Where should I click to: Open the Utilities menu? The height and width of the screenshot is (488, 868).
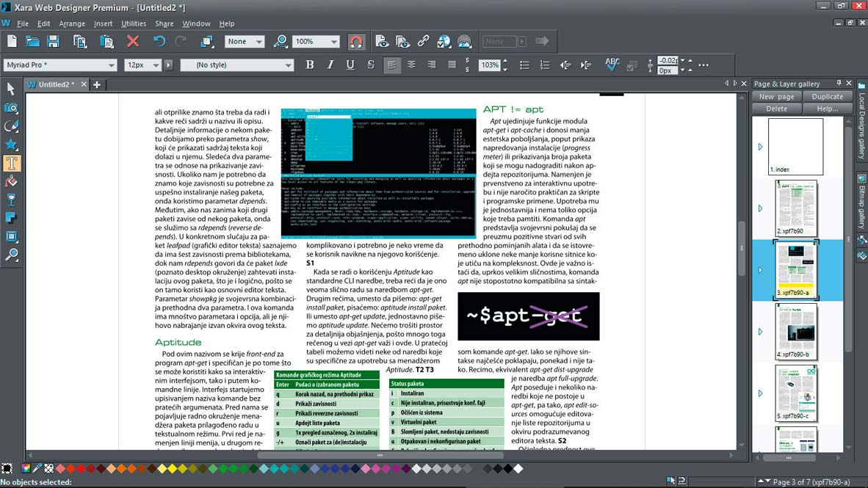click(x=134, y=23)
